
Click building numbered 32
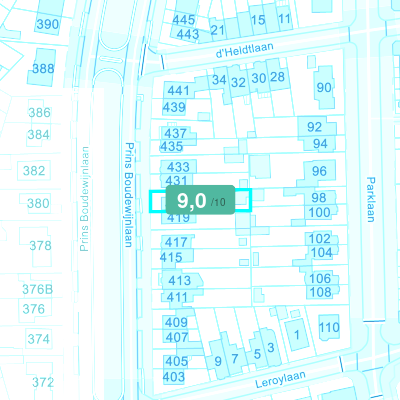tap(238, 82)
